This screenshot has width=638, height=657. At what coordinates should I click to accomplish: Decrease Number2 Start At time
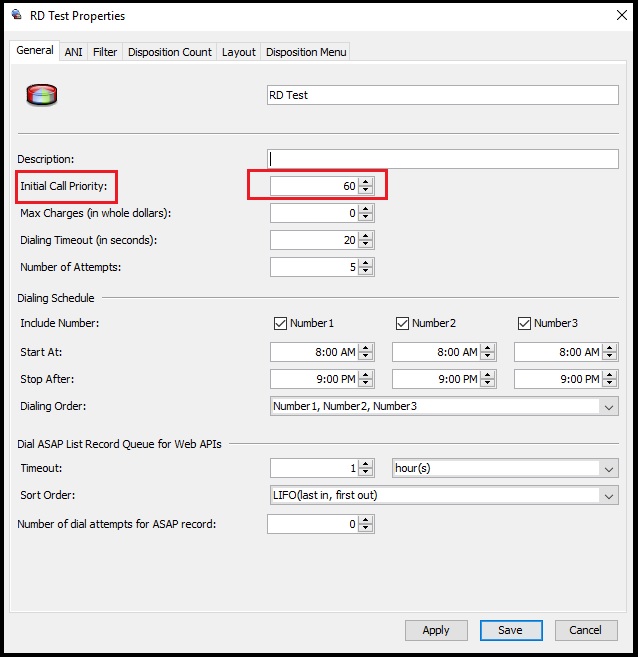pyautogui.click(x=488, y=357)
